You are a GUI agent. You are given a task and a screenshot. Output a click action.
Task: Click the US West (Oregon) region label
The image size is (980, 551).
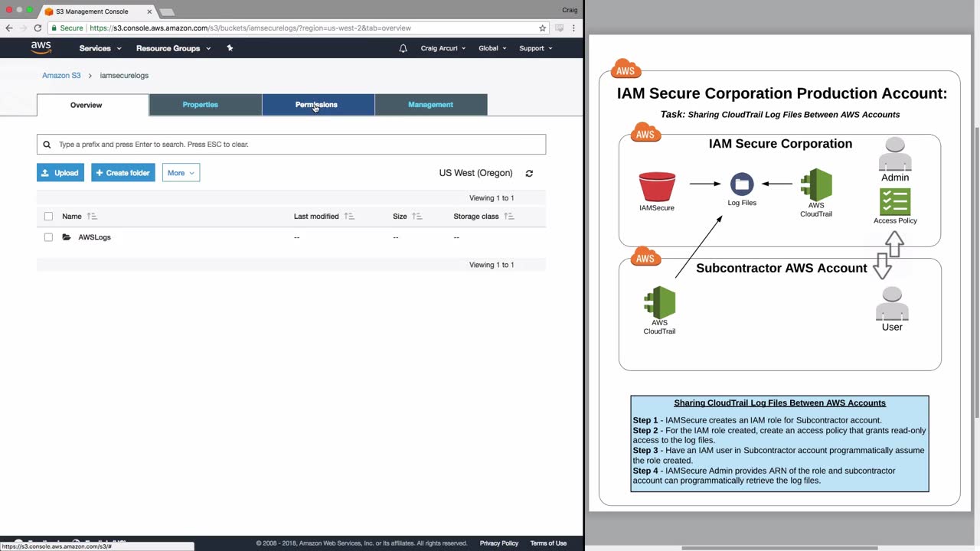475,173
